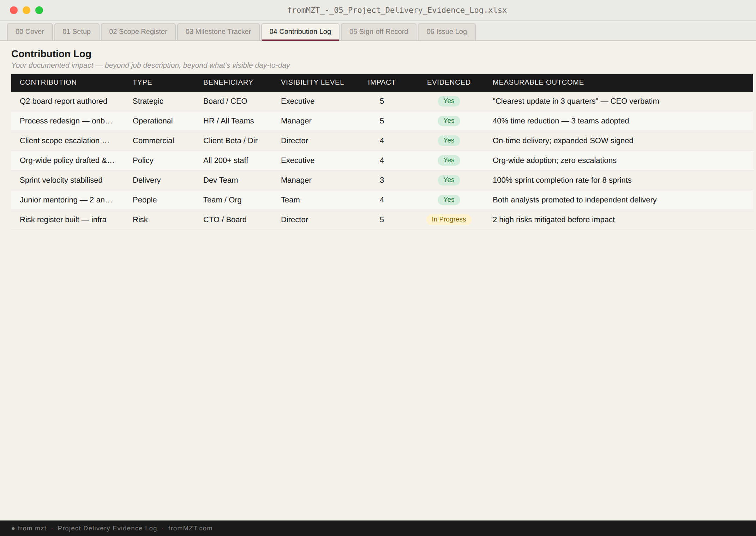
Task: Click the file name in the title bar
Action: pos(397,10)
